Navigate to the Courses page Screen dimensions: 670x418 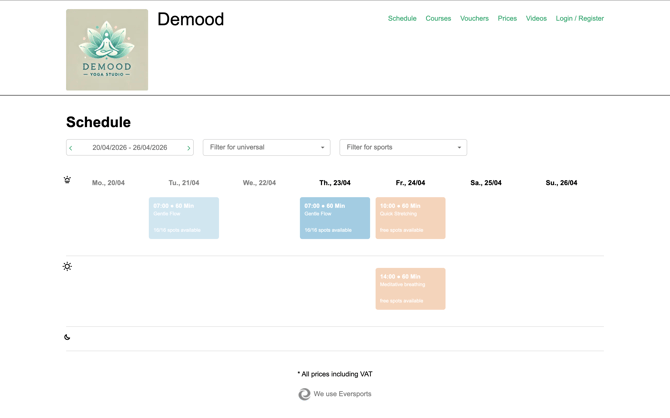tap(438, 18)
